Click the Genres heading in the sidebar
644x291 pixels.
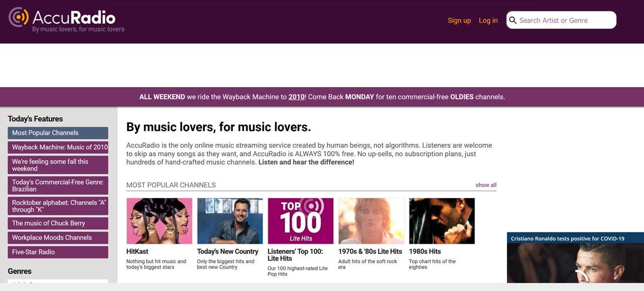coord(20,271)
